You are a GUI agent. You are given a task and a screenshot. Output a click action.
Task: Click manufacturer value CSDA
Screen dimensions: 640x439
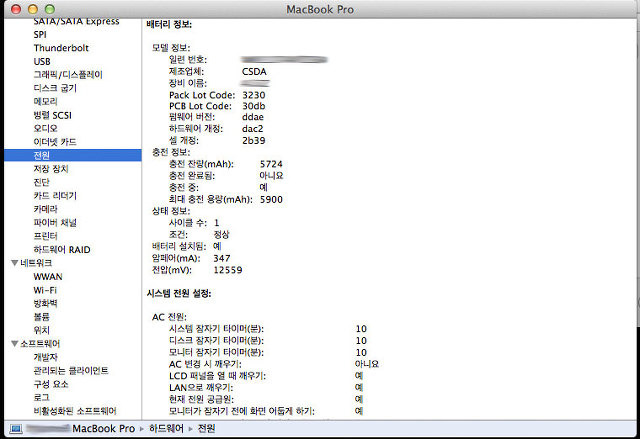(254, 71)
